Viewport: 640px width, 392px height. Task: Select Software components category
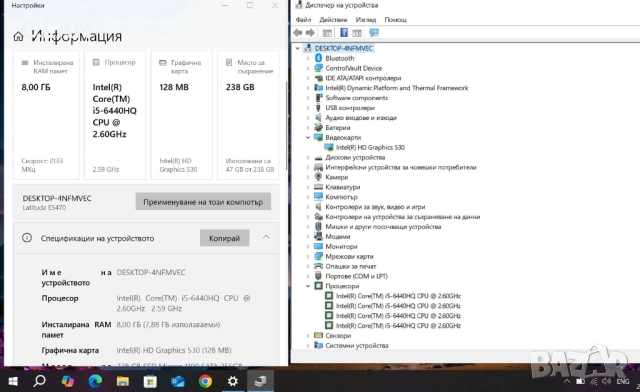pos(356,98)
